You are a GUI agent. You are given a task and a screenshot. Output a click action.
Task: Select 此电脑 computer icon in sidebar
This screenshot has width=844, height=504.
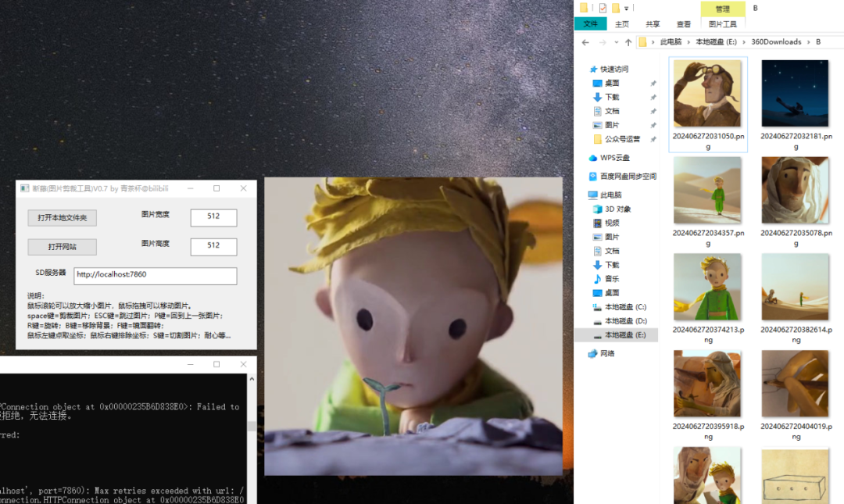point(592,195)
